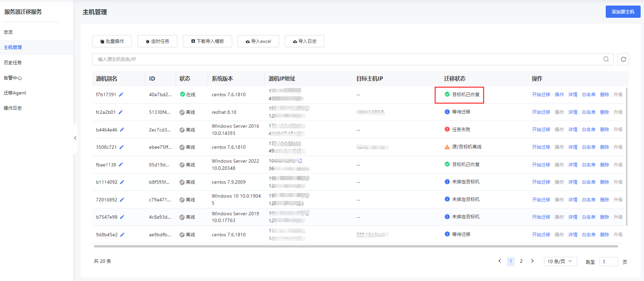The width and height of the screenshot is (644, 281).
Task: Click 导入excel button
Action: (x=258, y=41)
